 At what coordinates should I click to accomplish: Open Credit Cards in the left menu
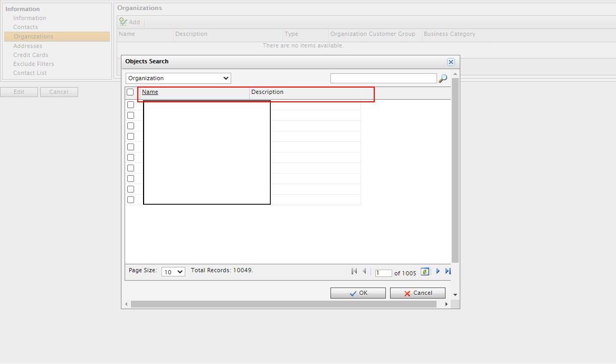pyautogui.click(x=31, y=55)
